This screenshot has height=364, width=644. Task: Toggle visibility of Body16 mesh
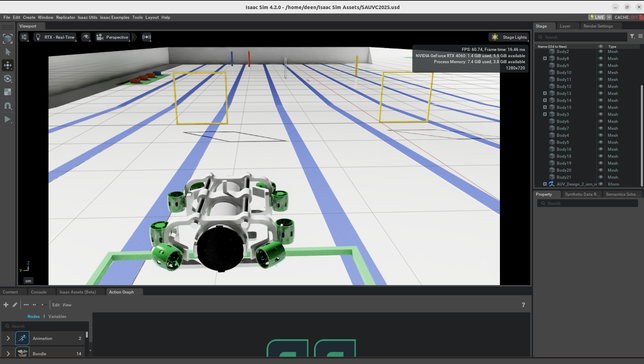[601, 149]
